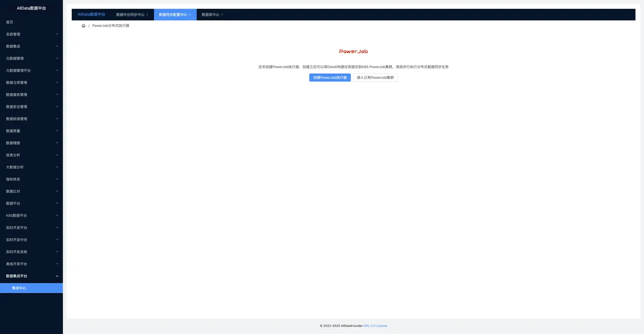Click the 还未创建PowerJob执行器 description text

click(353, 67)
